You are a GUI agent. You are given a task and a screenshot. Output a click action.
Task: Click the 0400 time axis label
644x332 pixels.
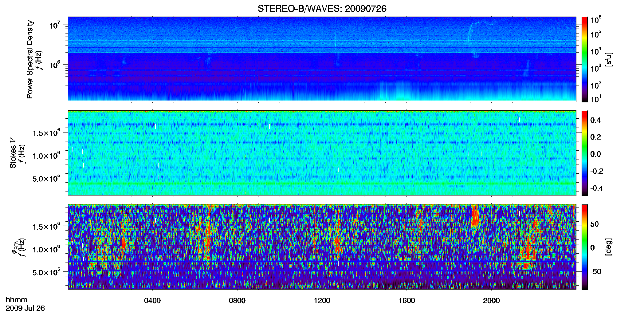click(x=152, y=301)
